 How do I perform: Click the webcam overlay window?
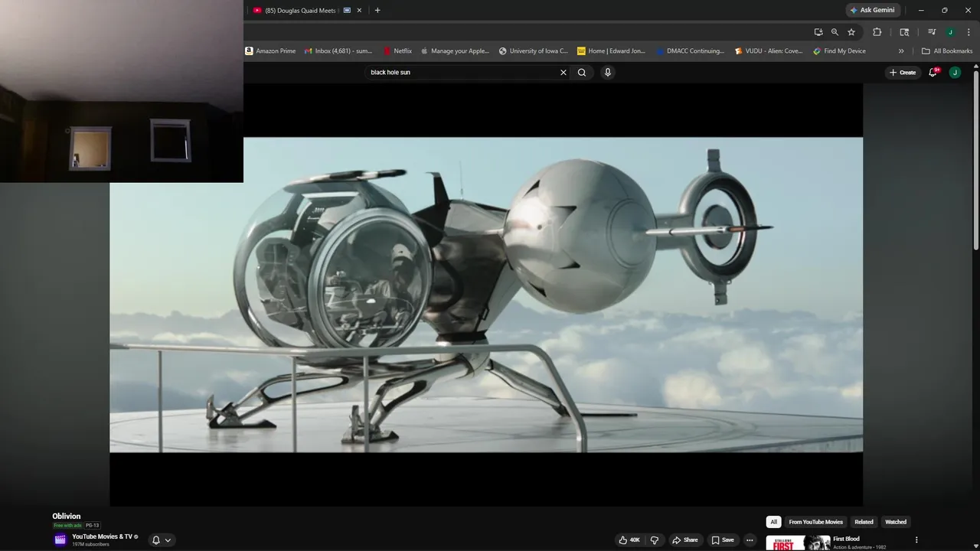click(x=122, y=91)
